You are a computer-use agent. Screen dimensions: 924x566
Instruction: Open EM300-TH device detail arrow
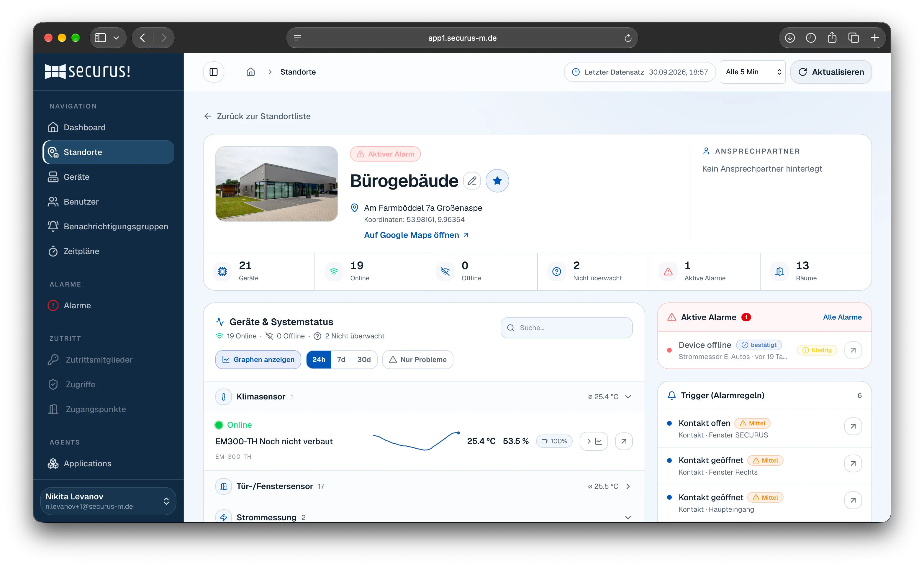[624, 441]
